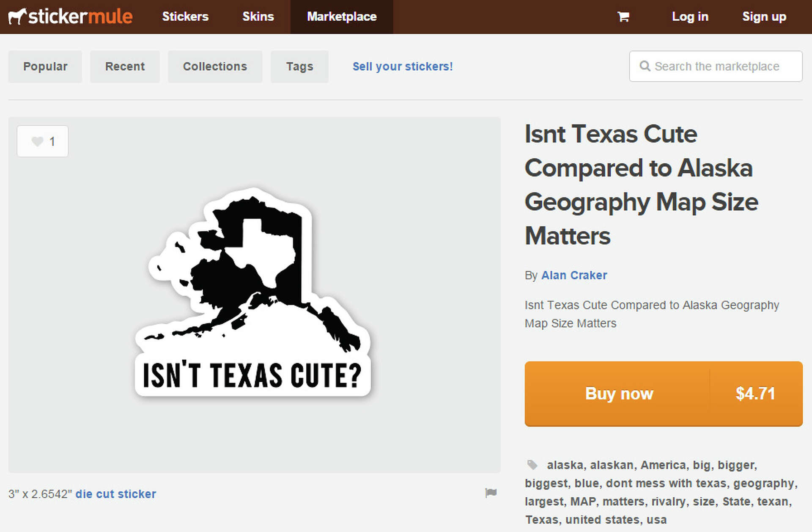Open the Stickers menu

pos(185,17)
